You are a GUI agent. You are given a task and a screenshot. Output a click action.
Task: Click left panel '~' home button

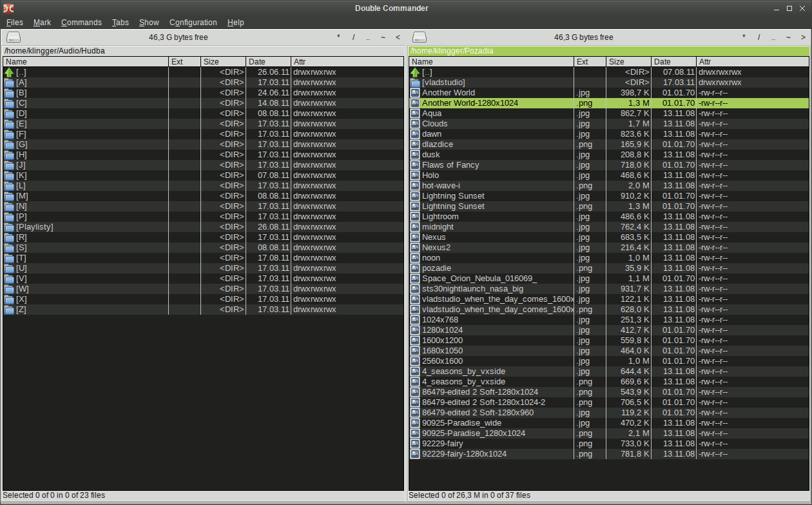tap(383, 37)
